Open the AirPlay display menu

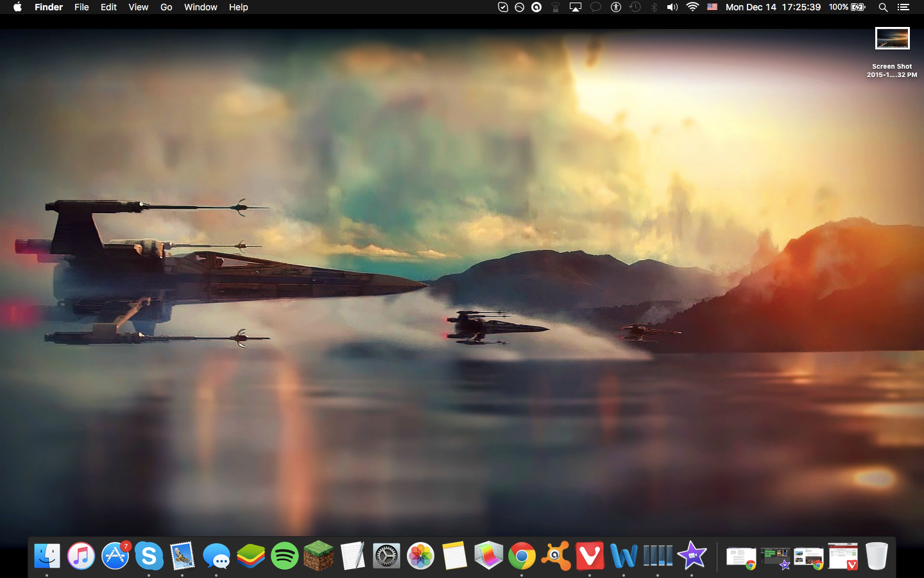[576, 7]
